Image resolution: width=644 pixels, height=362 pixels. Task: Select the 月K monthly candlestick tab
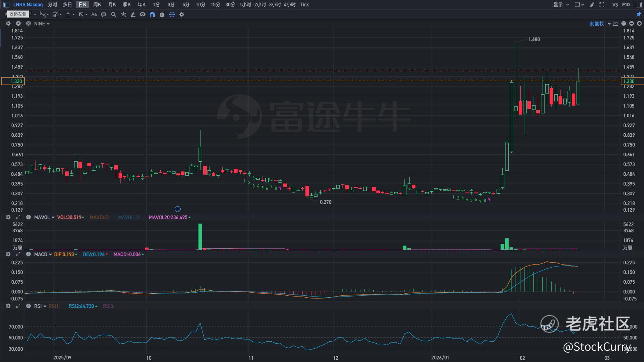tap(112, 5)
